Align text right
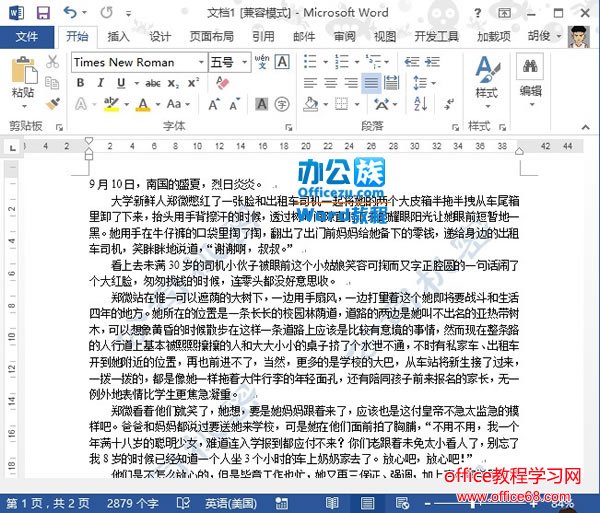 pos(351,83)
